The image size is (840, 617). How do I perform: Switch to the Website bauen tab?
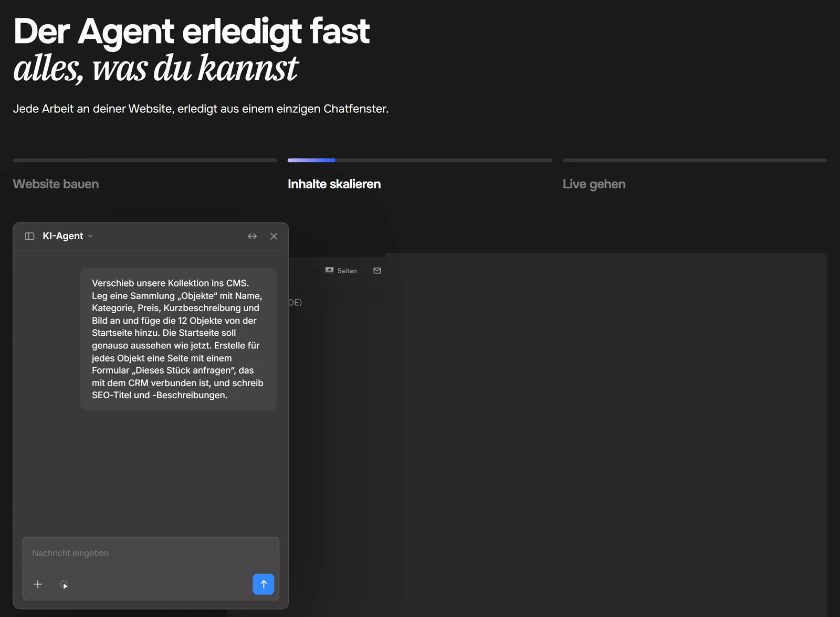coord(56,184)
